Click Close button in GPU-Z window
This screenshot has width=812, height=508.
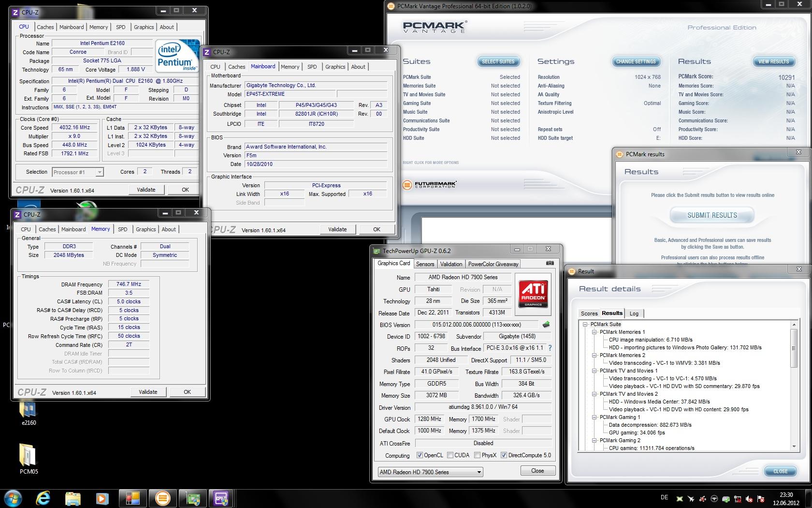point(537,471)
